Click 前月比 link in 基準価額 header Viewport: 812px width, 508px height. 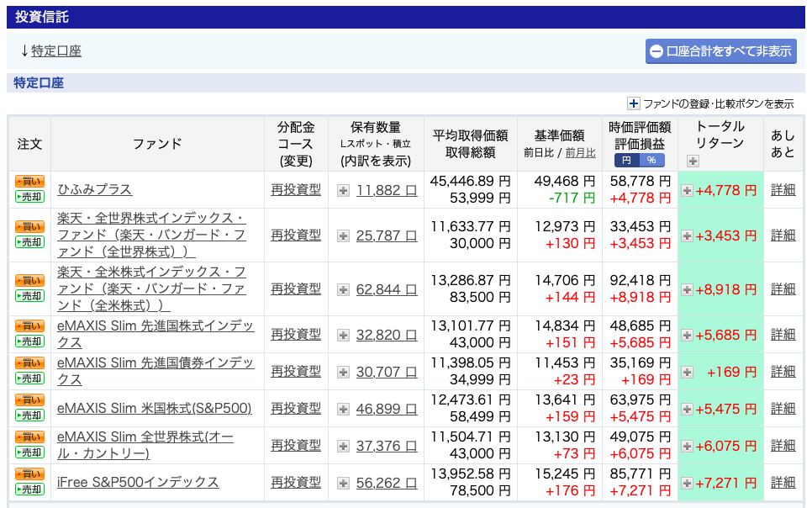(x=581, y=152)
